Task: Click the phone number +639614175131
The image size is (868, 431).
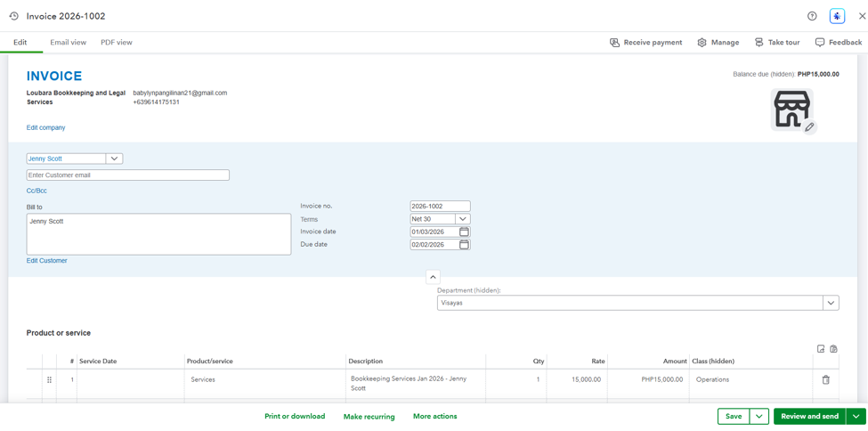Action: (x=157, y=102)
